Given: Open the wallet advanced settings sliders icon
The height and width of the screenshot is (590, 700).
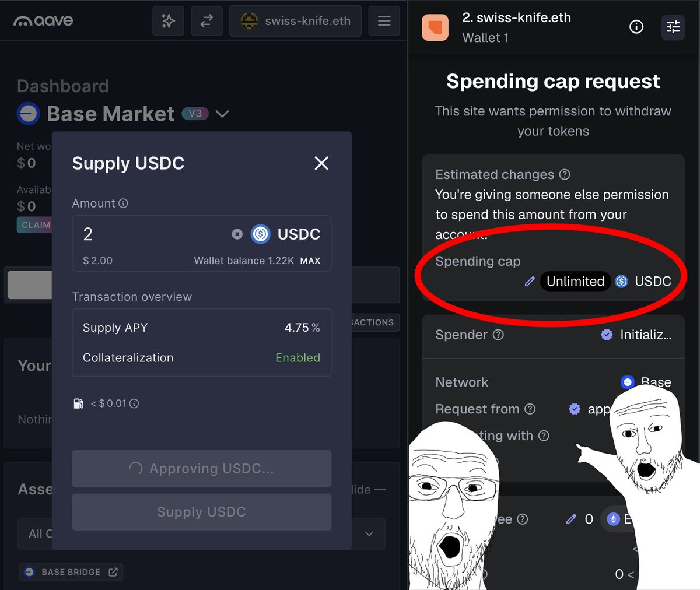Looking at the screenshot, I should tap(673, 27).
